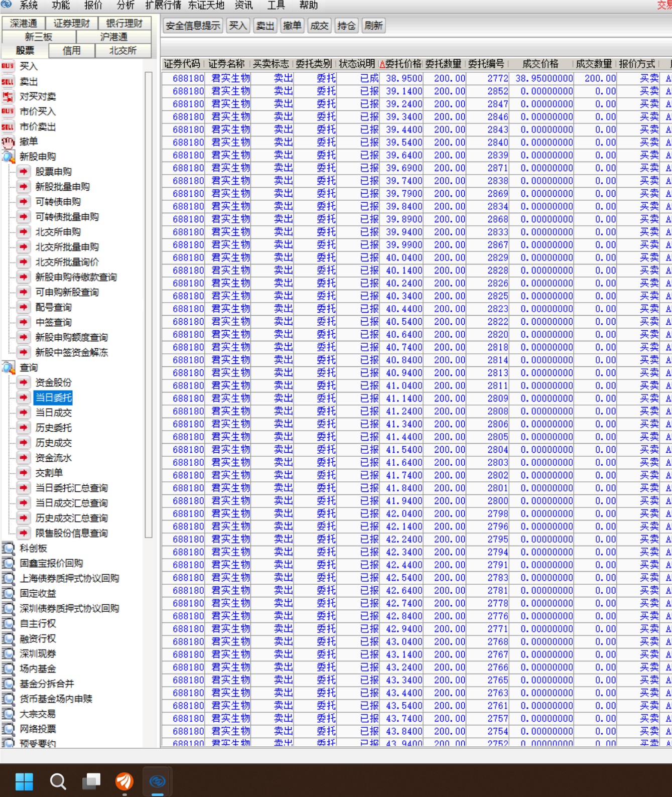This screenshot has height=797, width=672.
Task: Click the 成交 toolbar button
Action: tap(319, 26)
